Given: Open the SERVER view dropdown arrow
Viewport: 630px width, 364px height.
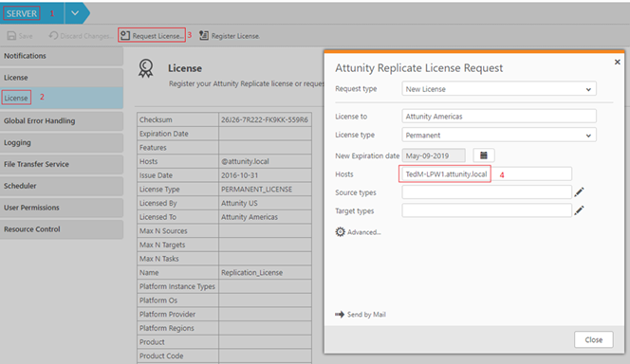Looking at the screenshot, I should (75, 13).
